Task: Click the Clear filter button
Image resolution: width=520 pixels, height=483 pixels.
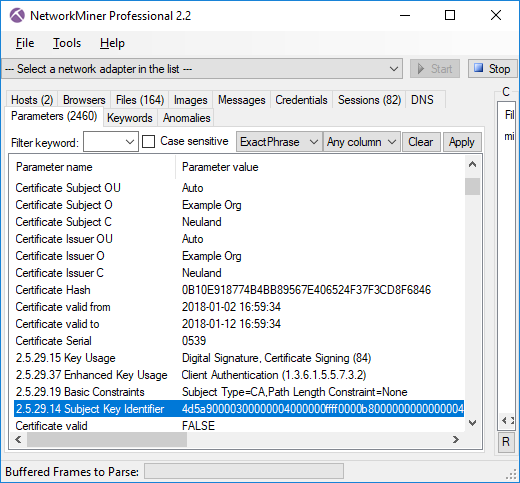Action: pos(421,142)
